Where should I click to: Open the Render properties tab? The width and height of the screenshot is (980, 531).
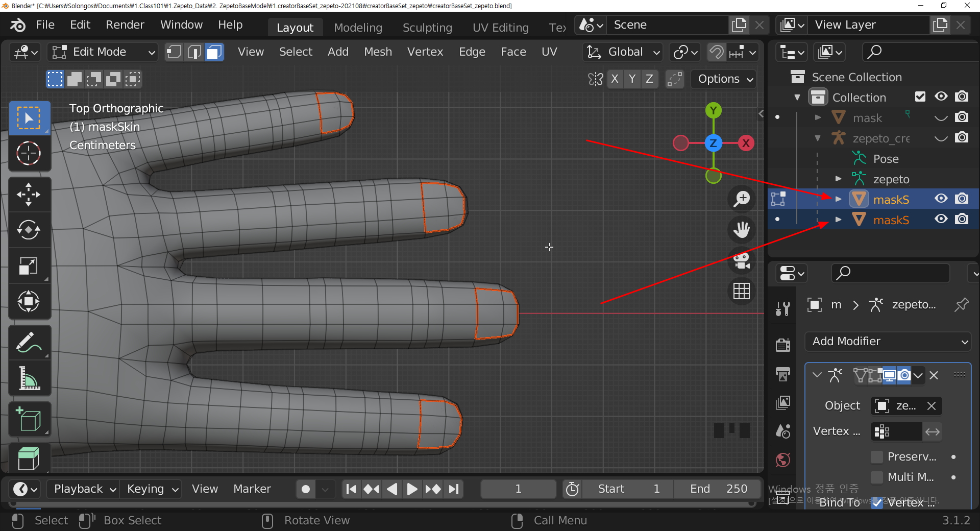[x=783, y=345]
